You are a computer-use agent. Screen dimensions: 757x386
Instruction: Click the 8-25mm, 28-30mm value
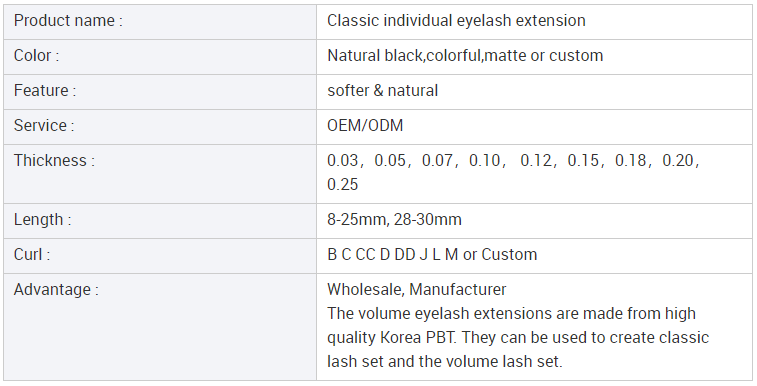tap(394, 220)
